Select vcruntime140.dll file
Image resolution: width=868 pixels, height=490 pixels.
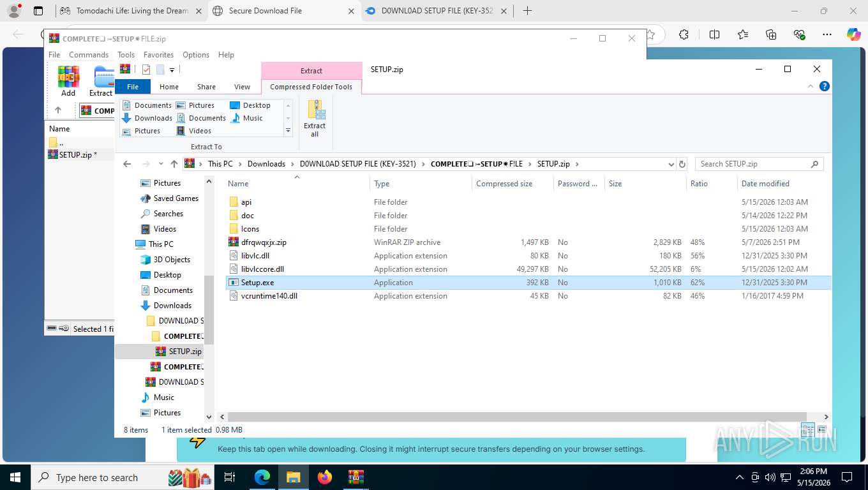pyautogui.click(x=528, y=296)
